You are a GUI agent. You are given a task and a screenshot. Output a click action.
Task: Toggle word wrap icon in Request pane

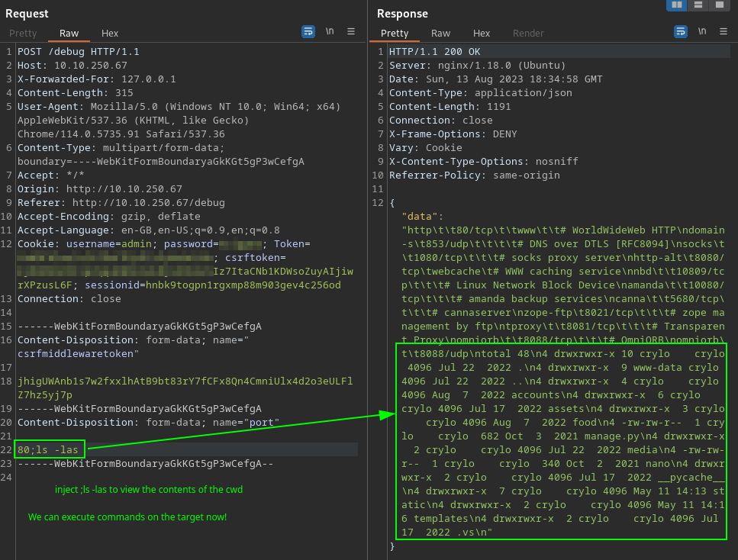tap(308, 31)
